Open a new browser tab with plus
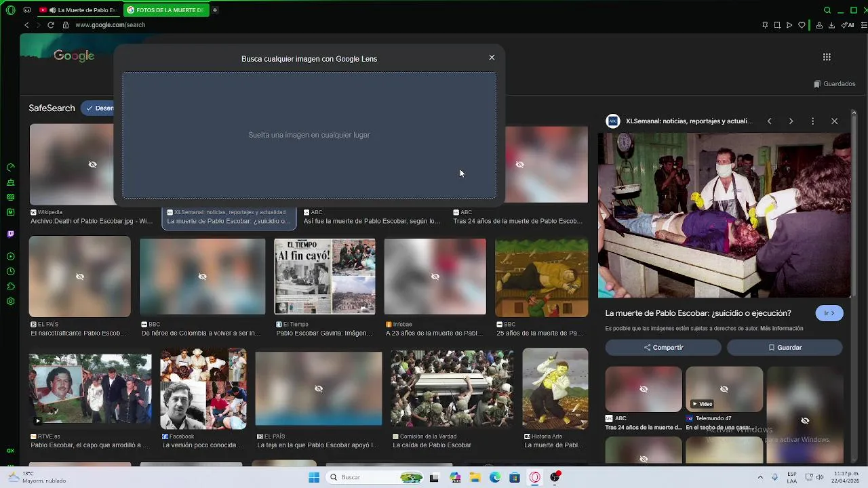Image resolution: width=868 pixels, height=488 pixels. (215, 10)
